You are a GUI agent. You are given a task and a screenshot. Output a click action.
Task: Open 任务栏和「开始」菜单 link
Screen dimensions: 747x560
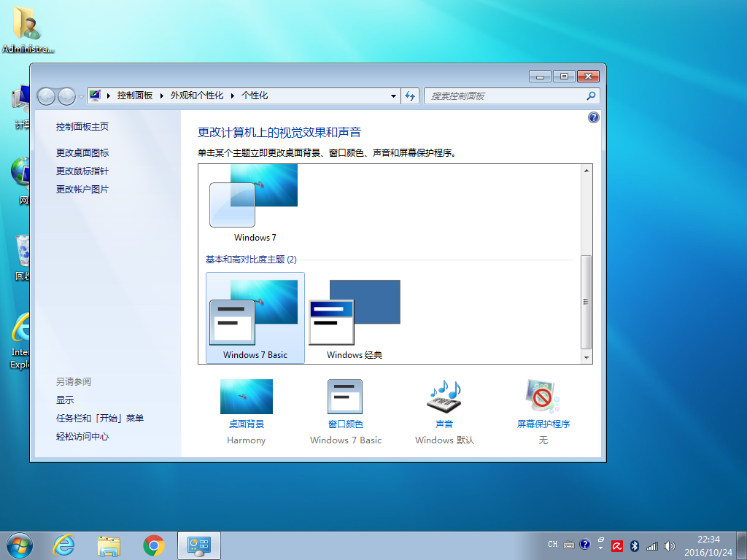[x=99, y=418]
